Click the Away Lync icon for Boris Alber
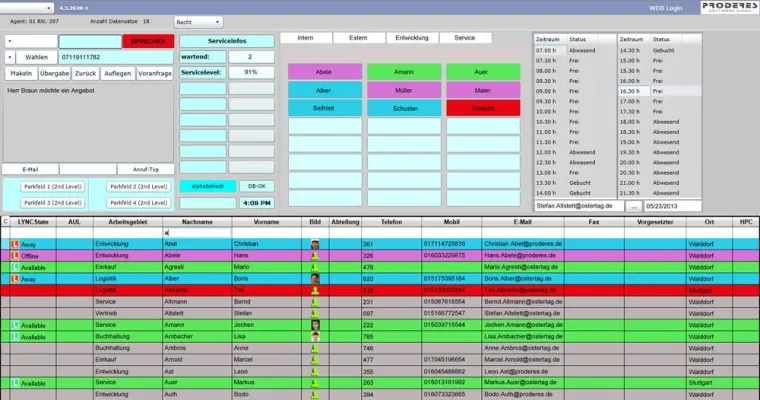 (x=15, y=279)
